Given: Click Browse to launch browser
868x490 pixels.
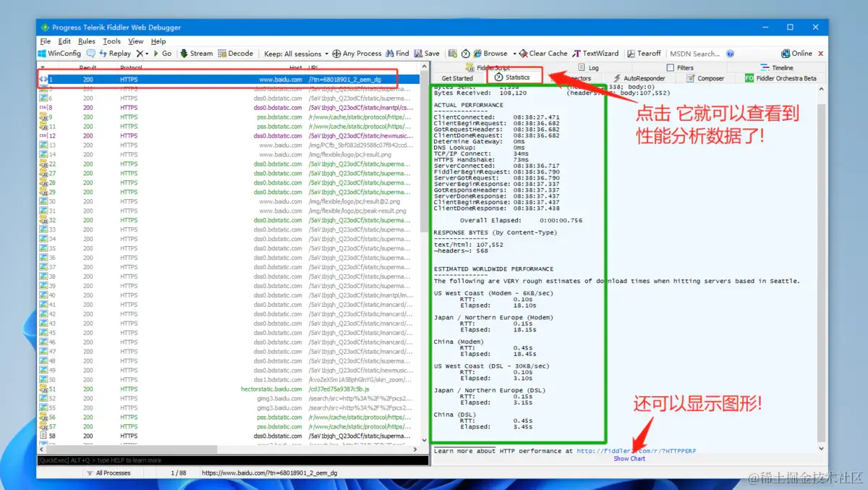Looking at the screenshot, I should 490,54.
